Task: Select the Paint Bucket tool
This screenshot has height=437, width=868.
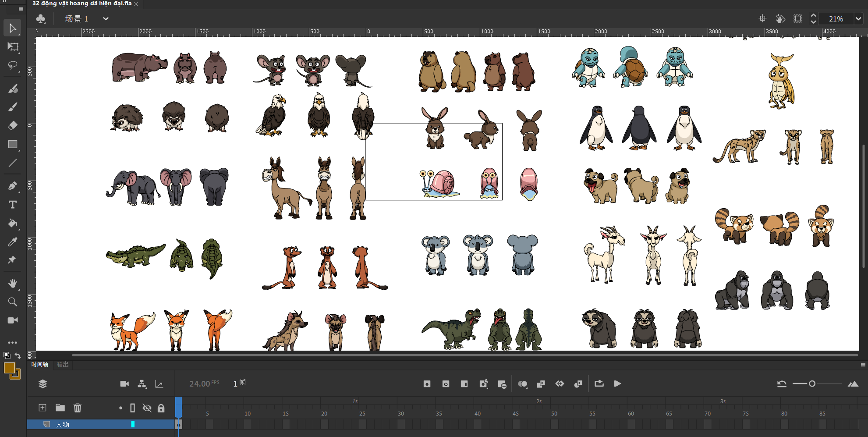Action: (x=13, y=223)
